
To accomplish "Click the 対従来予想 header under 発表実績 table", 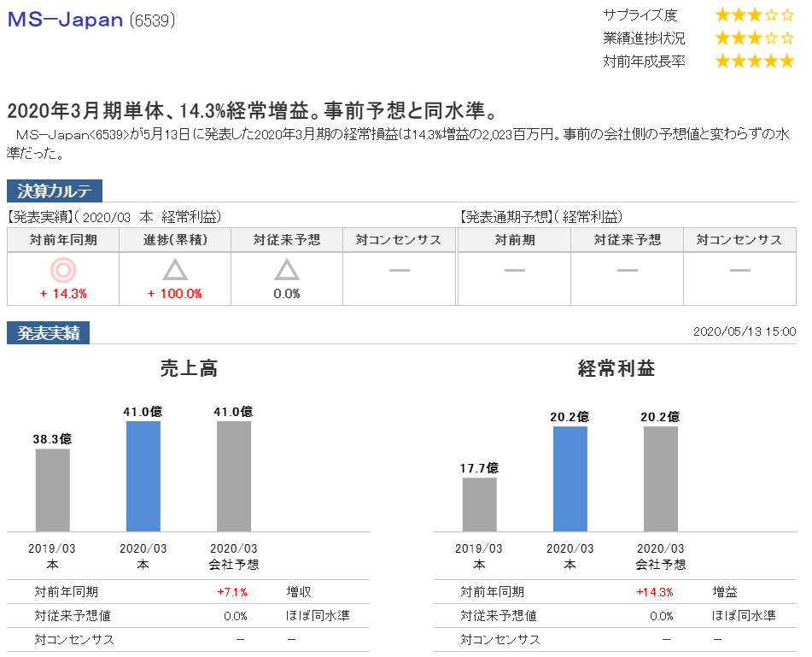I will coord(287,240).
